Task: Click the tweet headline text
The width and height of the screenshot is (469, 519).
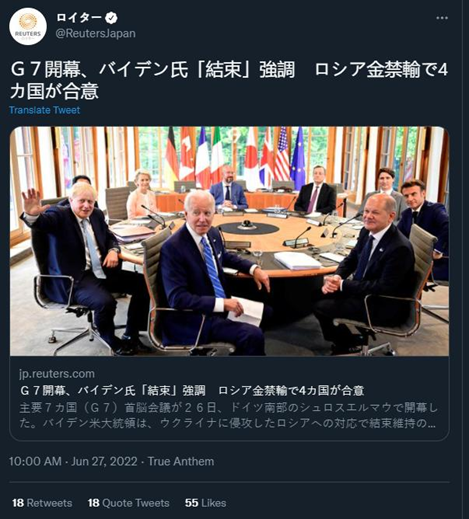Action: [x=229, y=81]
